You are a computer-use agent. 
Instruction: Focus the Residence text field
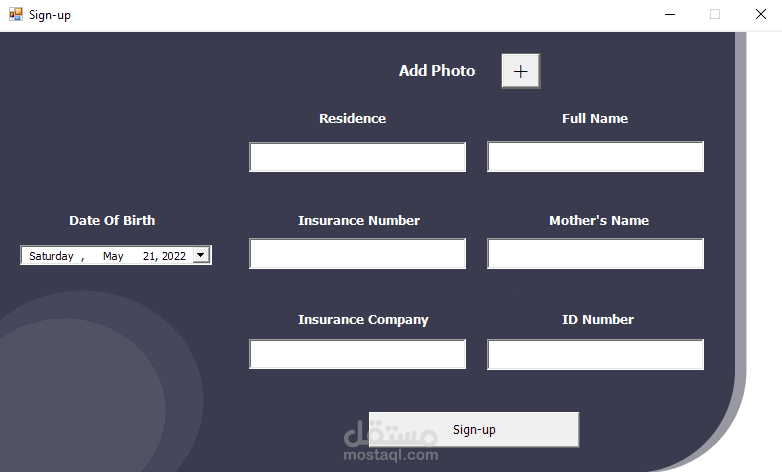tap(357, 157)
